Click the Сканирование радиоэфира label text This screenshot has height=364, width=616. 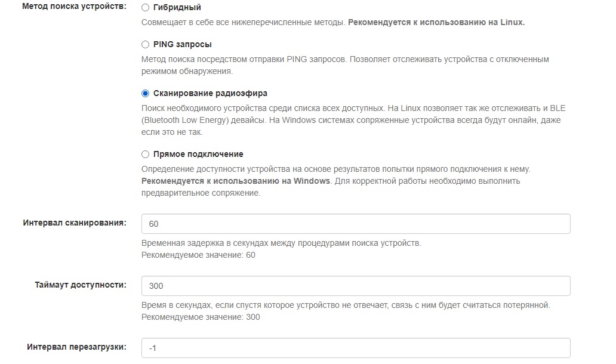(x=210, y=94)
